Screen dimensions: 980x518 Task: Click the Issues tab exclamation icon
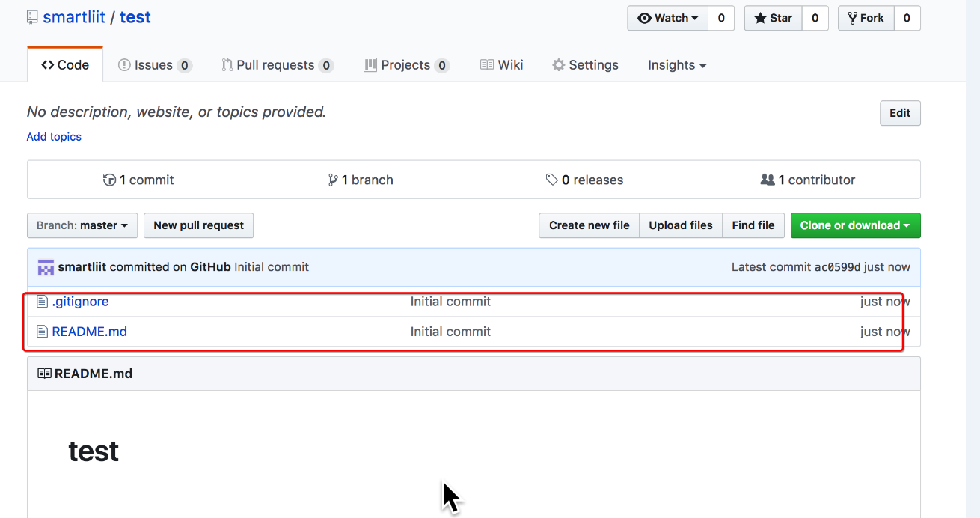(124, 65)
